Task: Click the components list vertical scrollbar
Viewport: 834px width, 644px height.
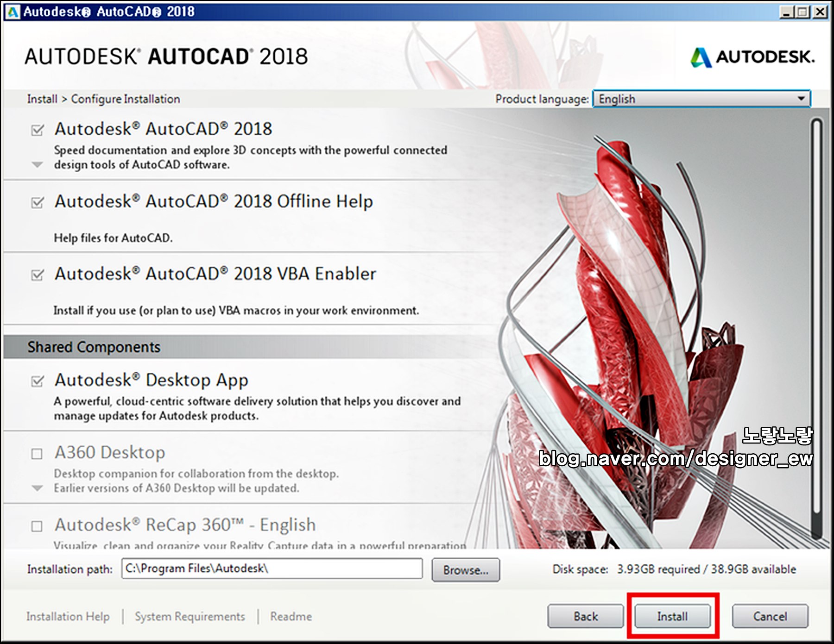Action: click(817, 329)
